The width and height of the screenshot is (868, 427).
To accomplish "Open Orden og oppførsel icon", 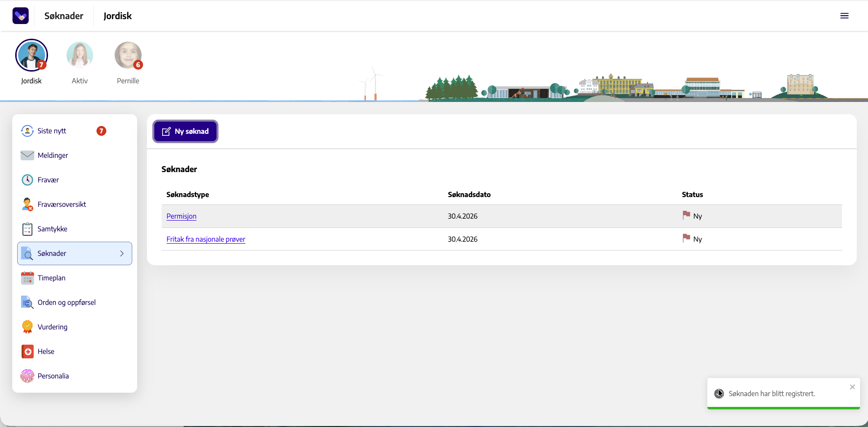I will (x=27, y=302).
